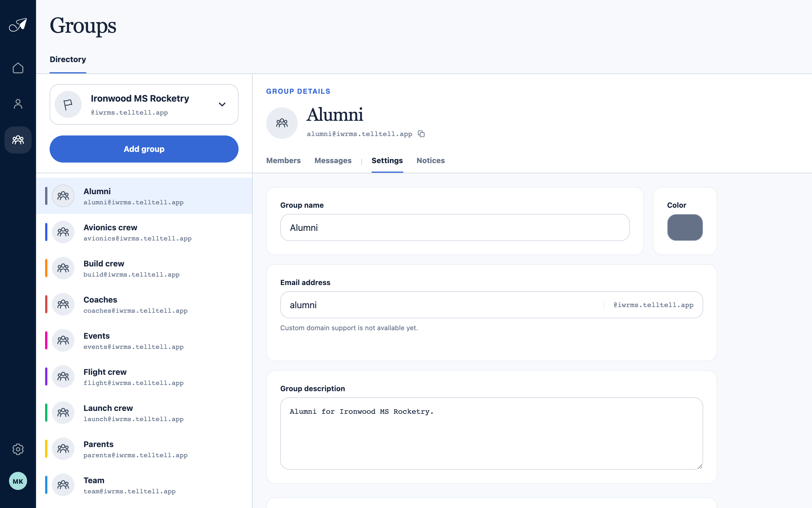Select the Avionics crew group name
Image resolution: width=812 pixels, height=508 pixels.
point(110,227)
